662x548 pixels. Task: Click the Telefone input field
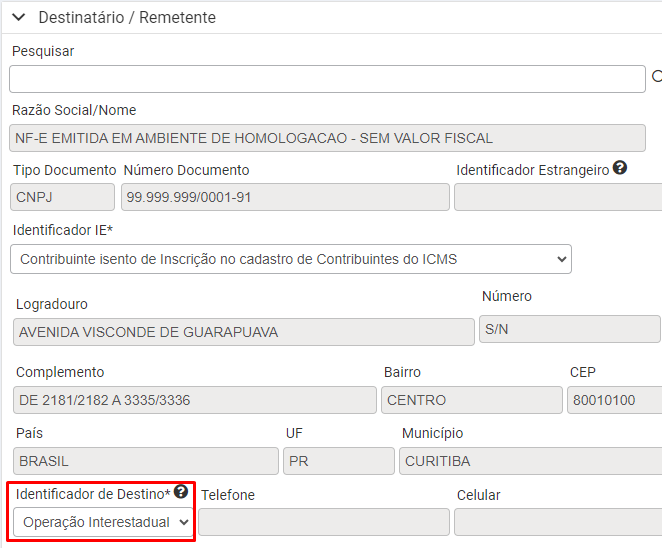tap(324, 522)
